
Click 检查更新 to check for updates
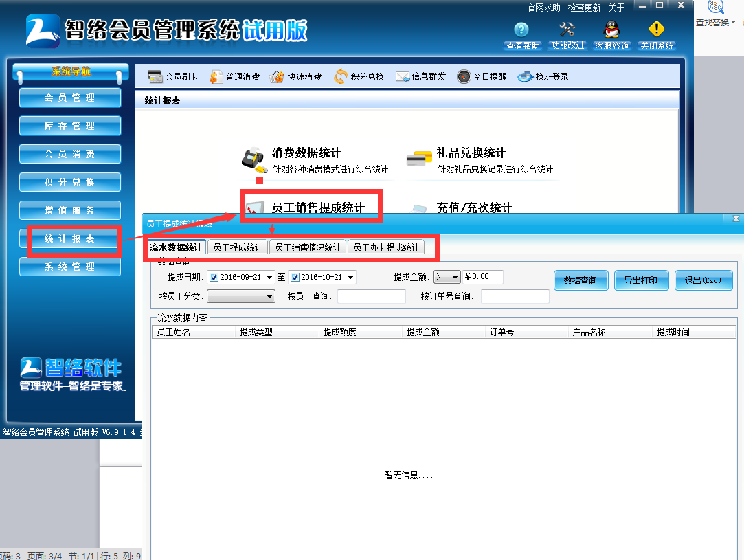pyautogui.click(x=584, y=8)
